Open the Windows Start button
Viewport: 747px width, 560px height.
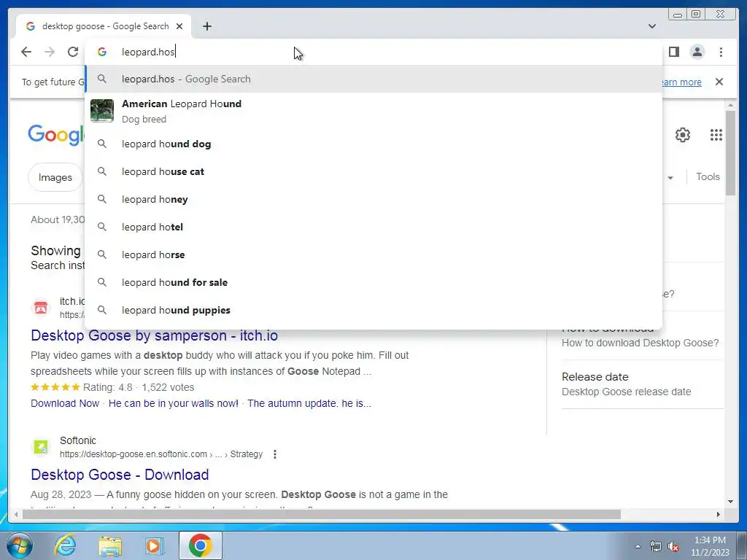[x=19, y=545]
